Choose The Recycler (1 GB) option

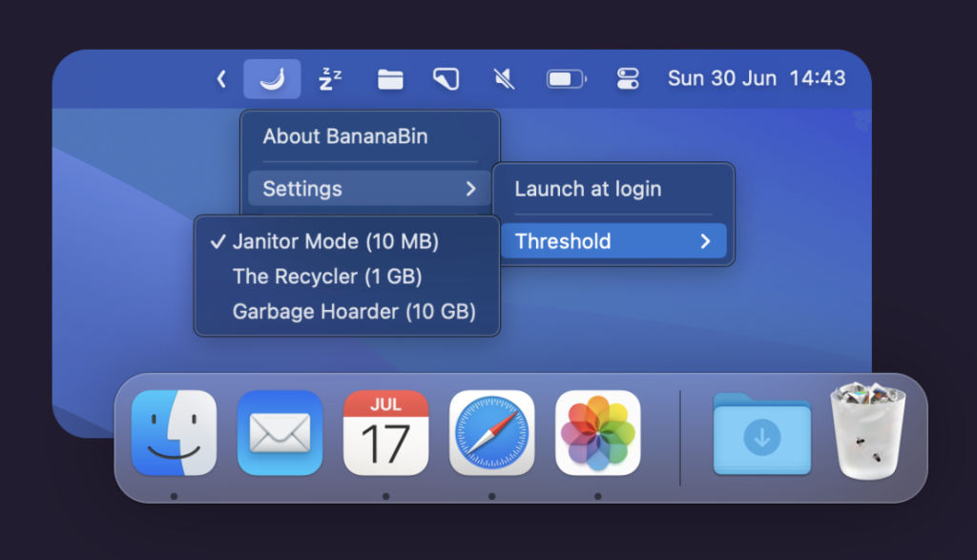(x=326, y=277)
